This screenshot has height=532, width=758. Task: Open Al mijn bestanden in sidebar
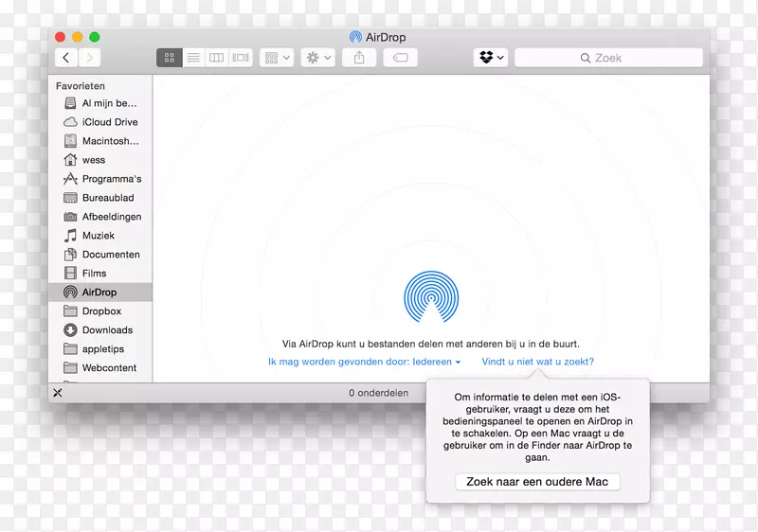coord(100,103)
